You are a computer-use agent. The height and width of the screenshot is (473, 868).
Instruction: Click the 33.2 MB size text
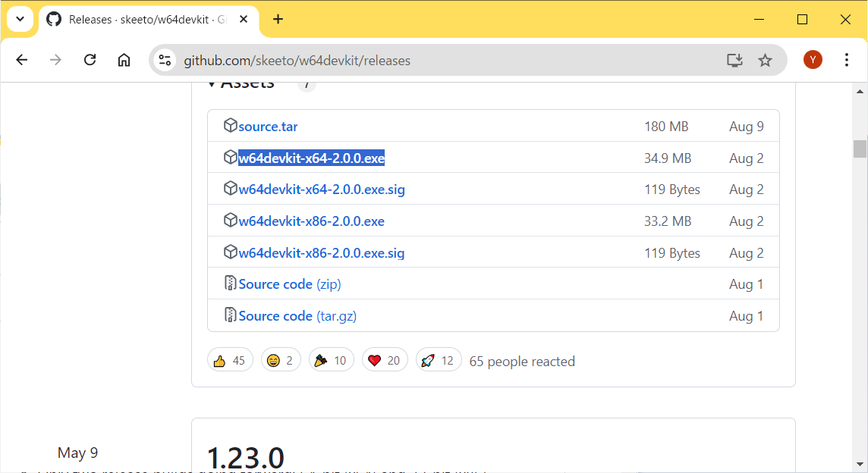tap(668, 221)
